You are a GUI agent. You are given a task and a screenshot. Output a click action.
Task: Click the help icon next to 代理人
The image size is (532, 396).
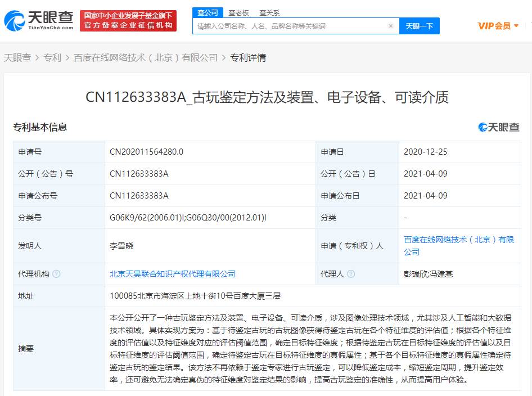pyautogui.click(x=351, y=274)
